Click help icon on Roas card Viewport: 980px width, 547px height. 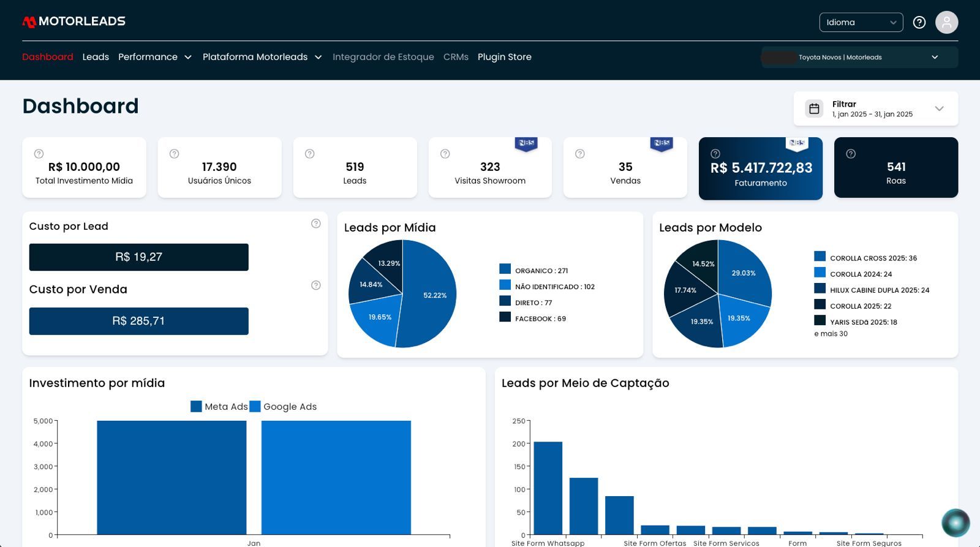point(851,154)
